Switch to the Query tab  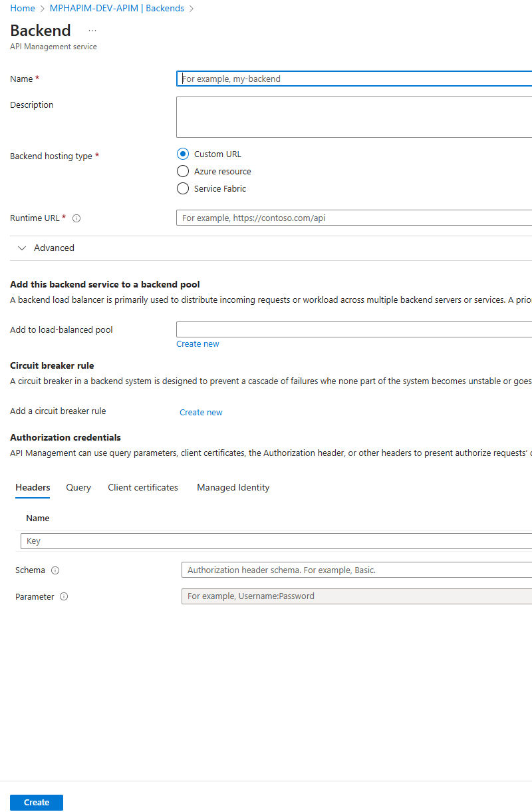[78, 488]
